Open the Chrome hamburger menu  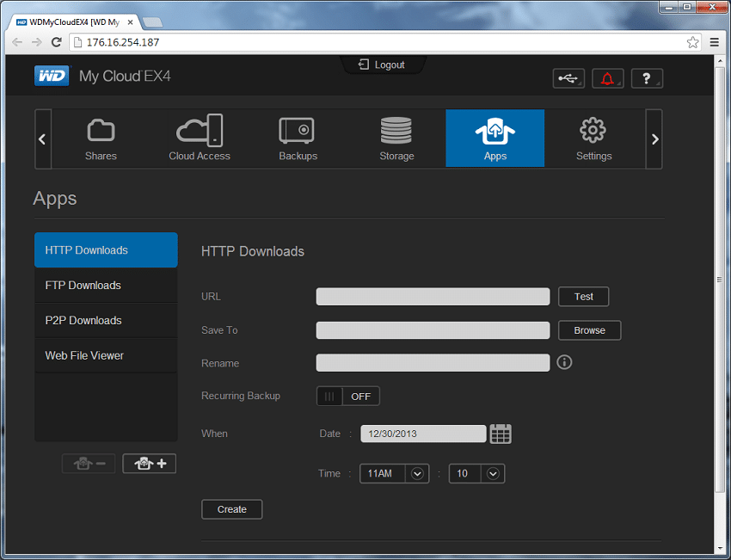coord(714,42)
